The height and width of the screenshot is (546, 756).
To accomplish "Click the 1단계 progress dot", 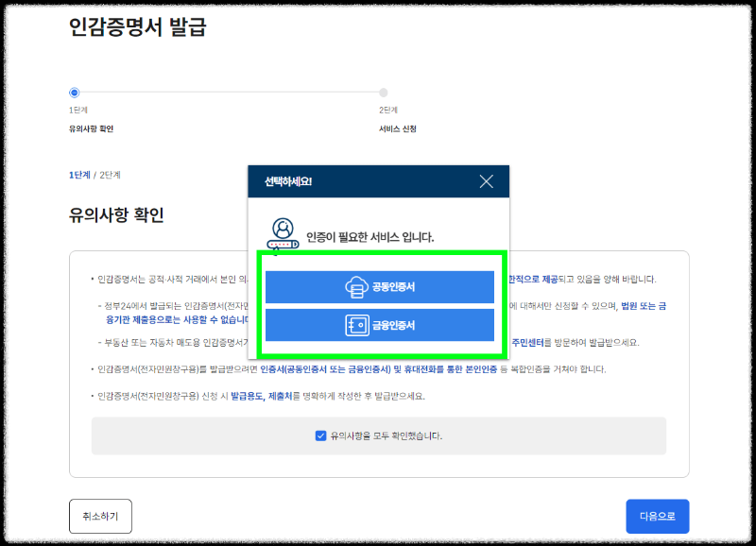I will click(x=74, y=93).
